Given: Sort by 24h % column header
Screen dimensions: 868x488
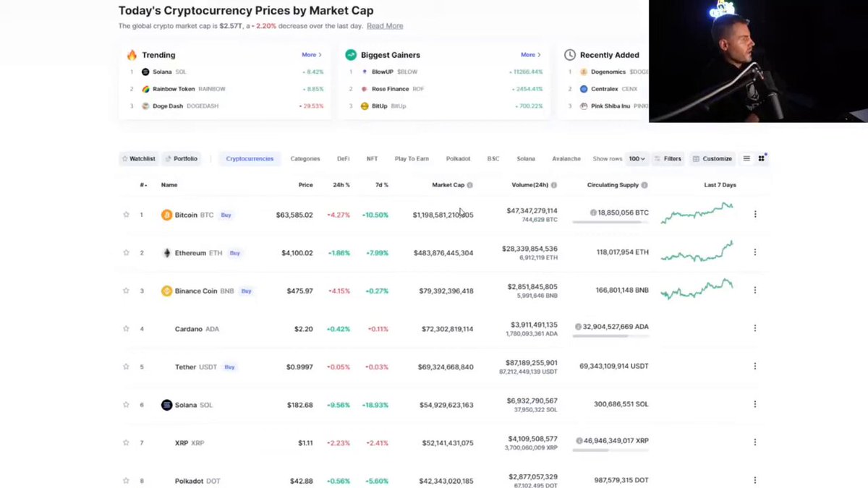Looking at the screenshot, I should tap(341, 185).
